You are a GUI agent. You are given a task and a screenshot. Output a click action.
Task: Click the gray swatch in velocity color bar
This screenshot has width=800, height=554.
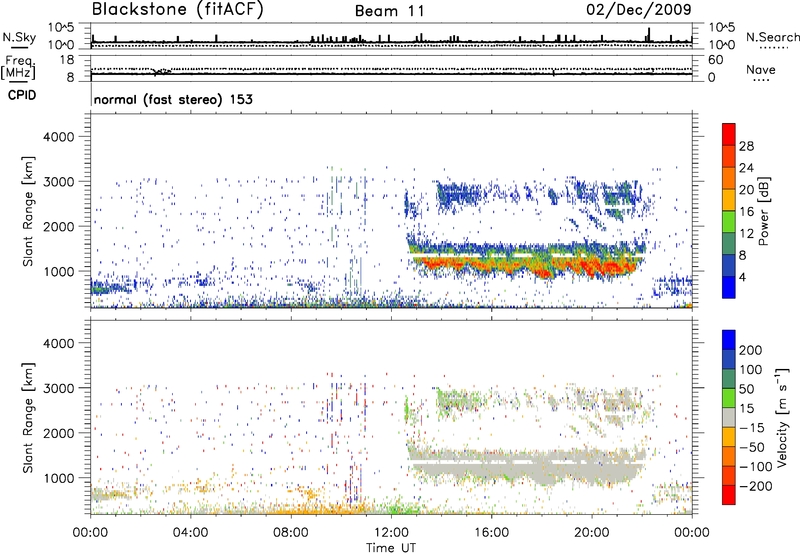coord(729,418)
